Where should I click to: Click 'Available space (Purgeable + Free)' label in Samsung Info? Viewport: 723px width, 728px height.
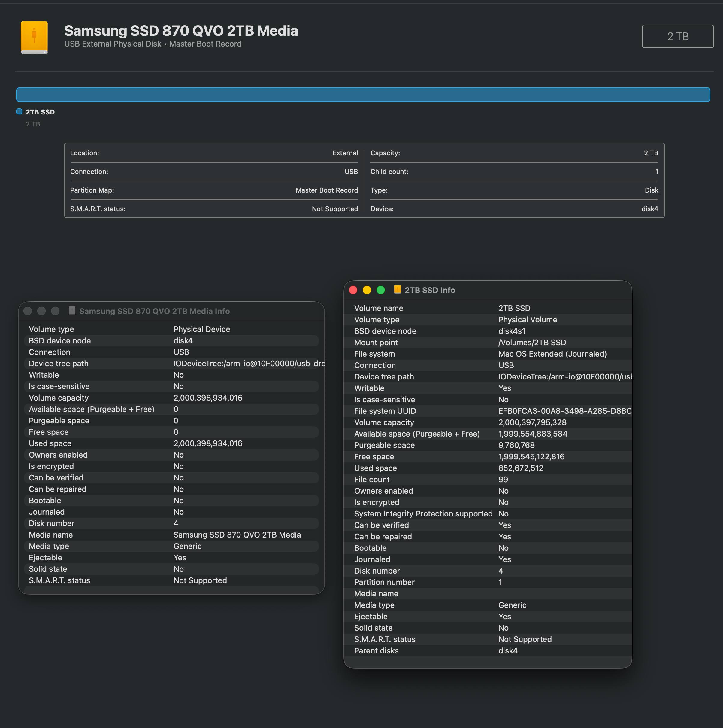coord(92,409)
